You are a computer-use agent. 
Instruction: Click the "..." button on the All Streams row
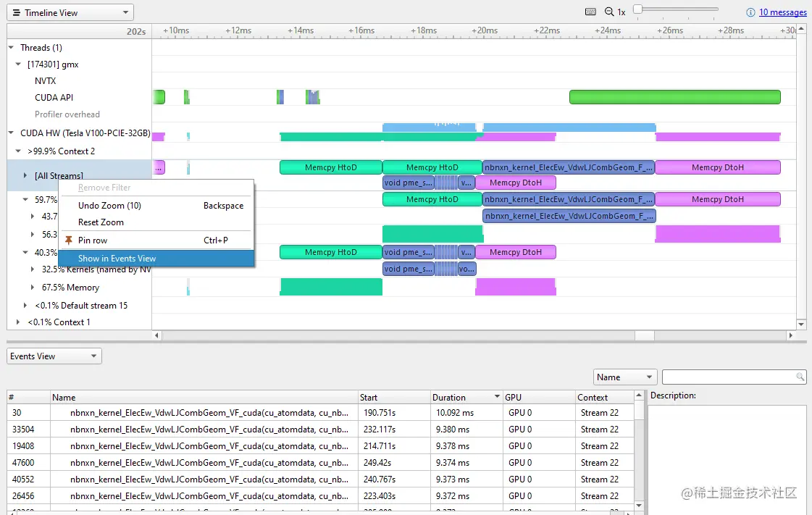pos(159,167)
